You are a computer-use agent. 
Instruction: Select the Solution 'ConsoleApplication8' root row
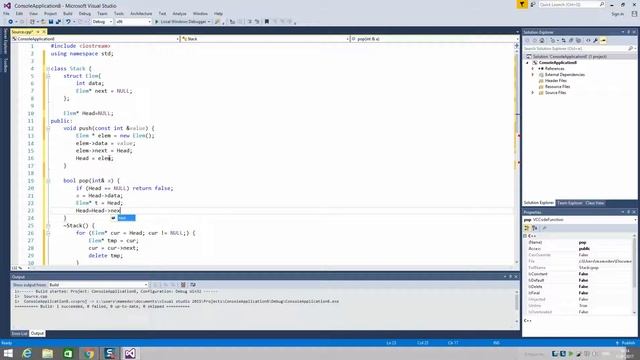click(580, 56)
